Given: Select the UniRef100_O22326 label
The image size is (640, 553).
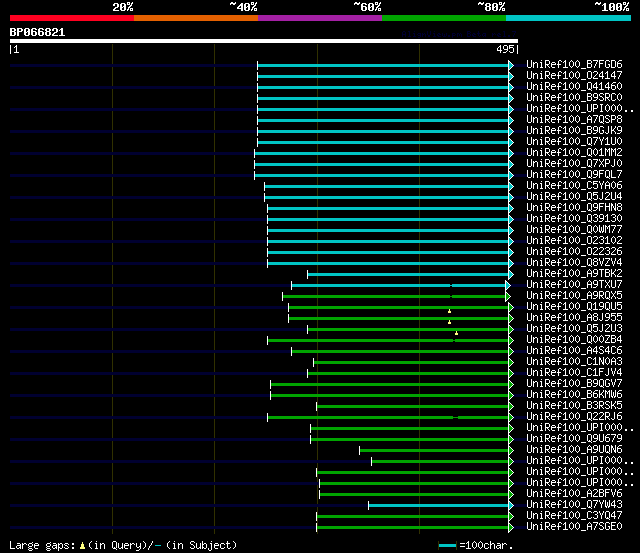Looking at the screenshot, I should (574, 252).
